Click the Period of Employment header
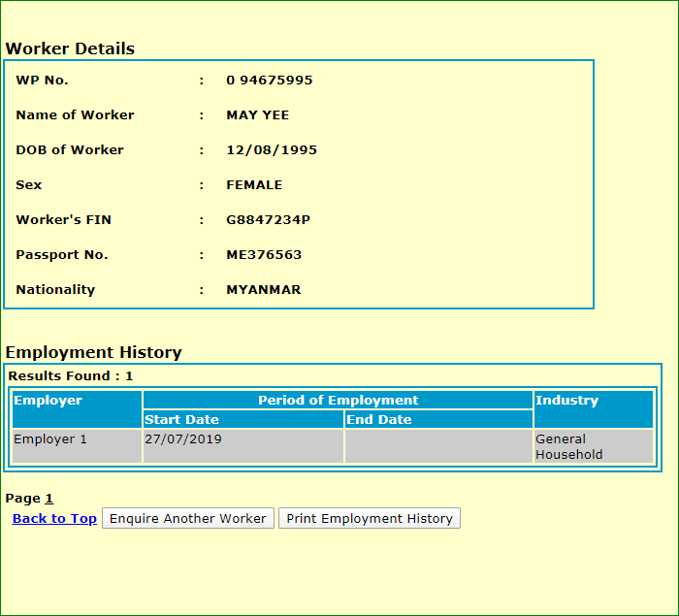The height and width of the screenshot is (616, 679). pos(338,401)
